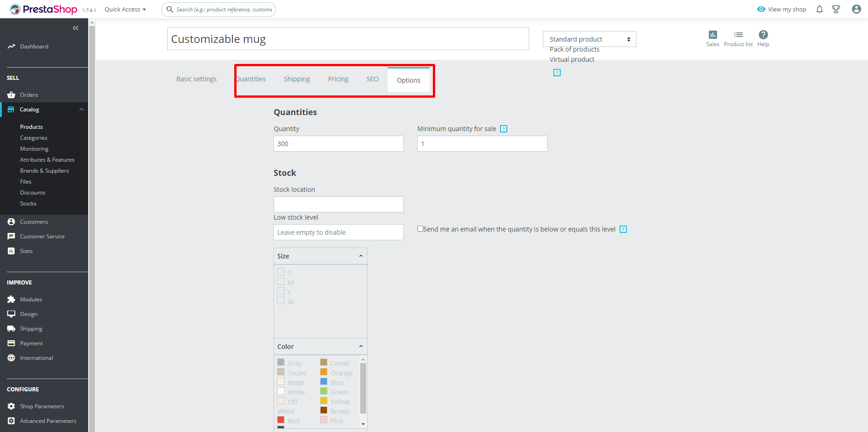Check the S size checkbox
This screenshot has height=432, width=868.
coord(281,272)
